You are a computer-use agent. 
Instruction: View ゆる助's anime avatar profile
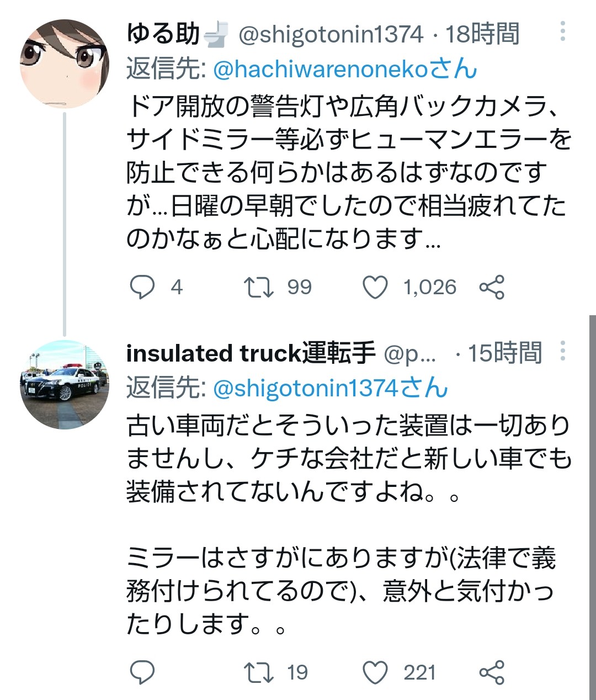(x=65, y=63)
